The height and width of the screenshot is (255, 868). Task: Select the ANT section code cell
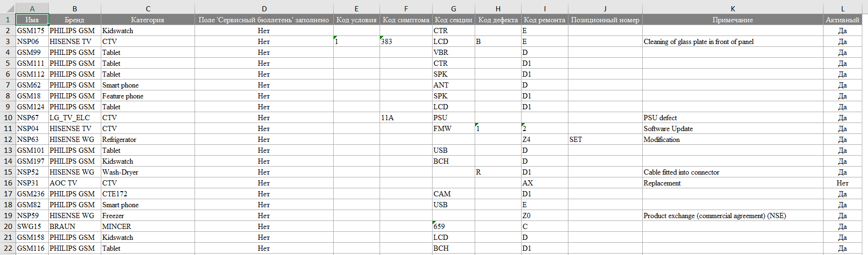tap(453, 85)
